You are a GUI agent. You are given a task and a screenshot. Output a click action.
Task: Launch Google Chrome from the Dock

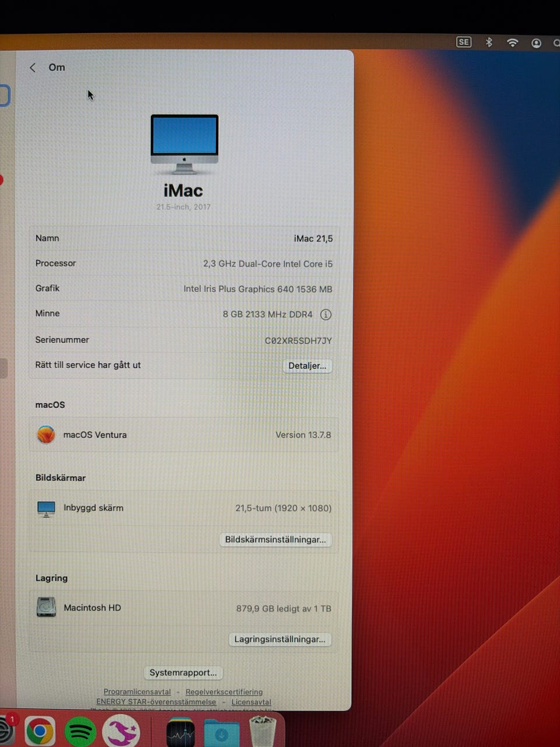pos(40,731)
